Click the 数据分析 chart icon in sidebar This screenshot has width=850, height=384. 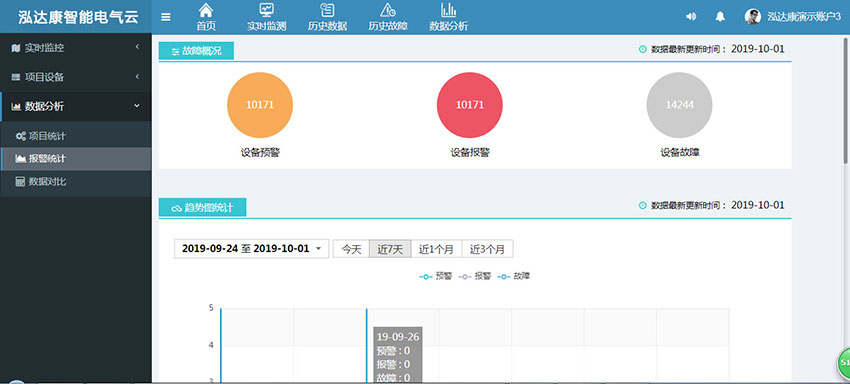[x=16, y=106]
